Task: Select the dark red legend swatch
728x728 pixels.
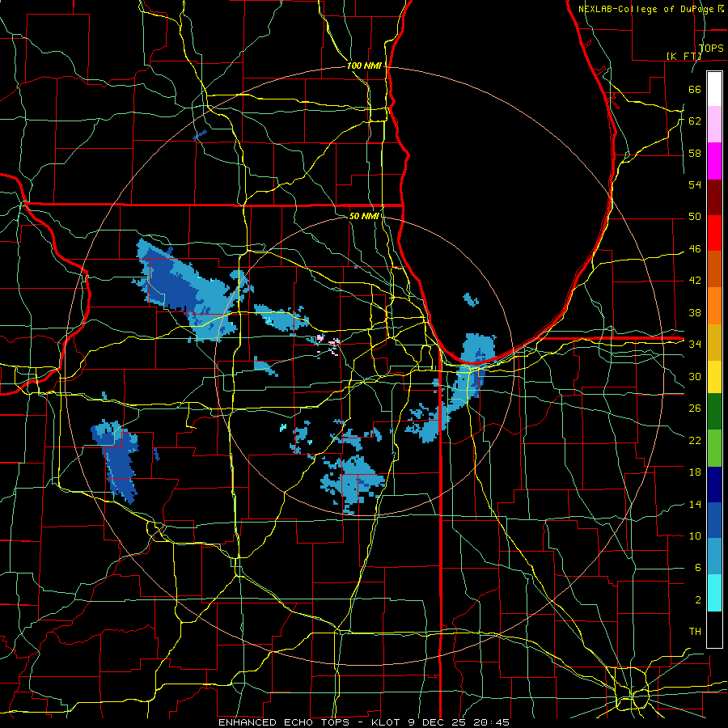Action: coord(714,197)
